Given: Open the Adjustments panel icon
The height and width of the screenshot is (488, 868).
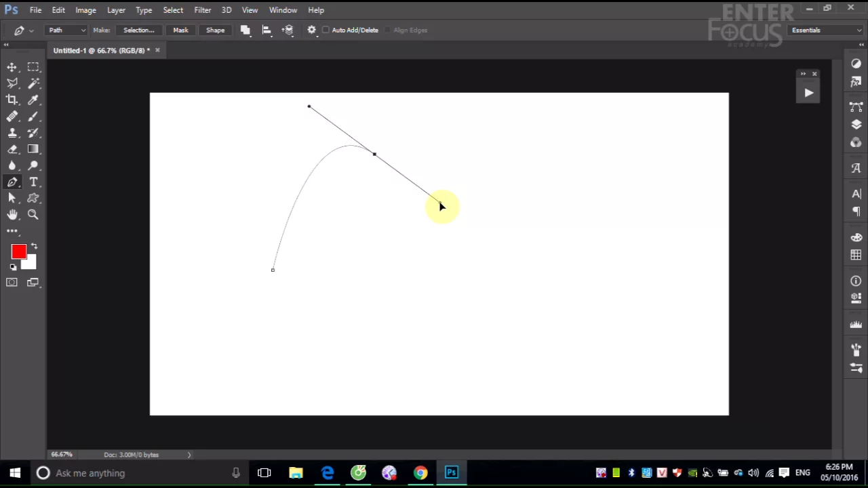Looking at the screenshot, I should 856,63.
